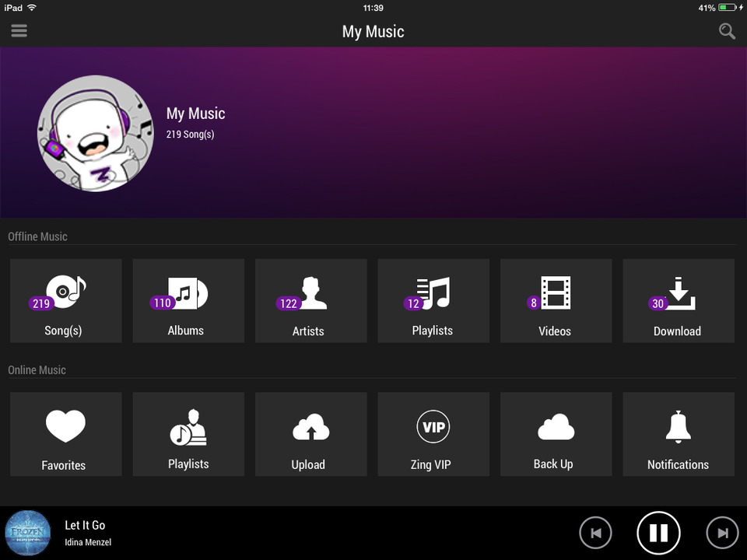
Task: Open Favorites heart tile
Action: (66, 434)
